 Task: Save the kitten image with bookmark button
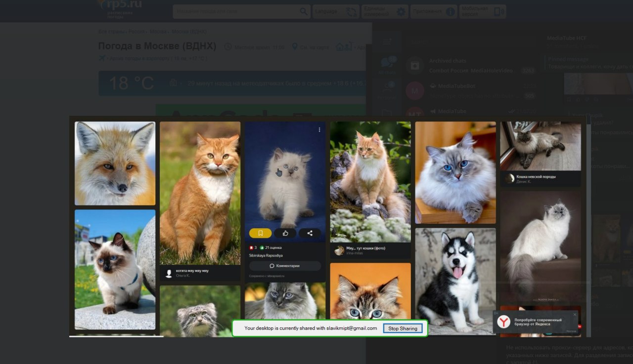261,233
